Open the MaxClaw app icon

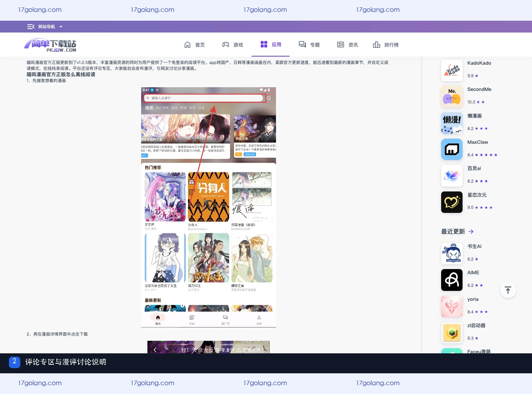[x=452, y=149]
